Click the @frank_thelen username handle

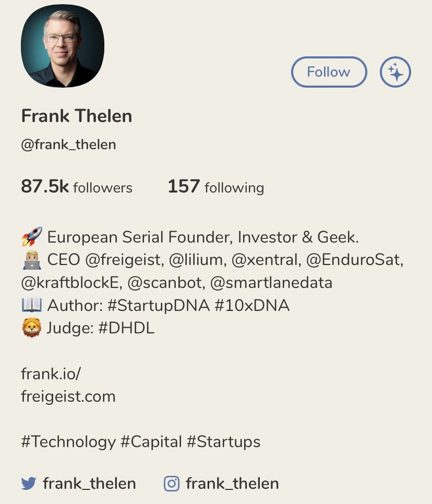coord(68,145)
